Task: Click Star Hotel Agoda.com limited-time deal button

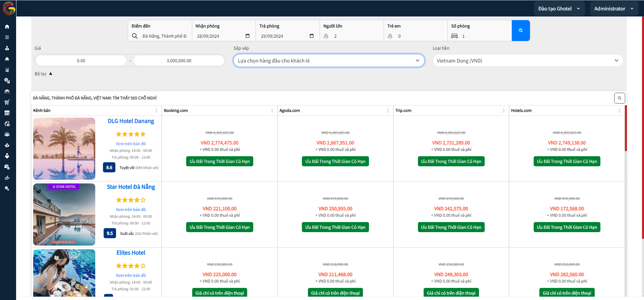Action: coord(335,227)
